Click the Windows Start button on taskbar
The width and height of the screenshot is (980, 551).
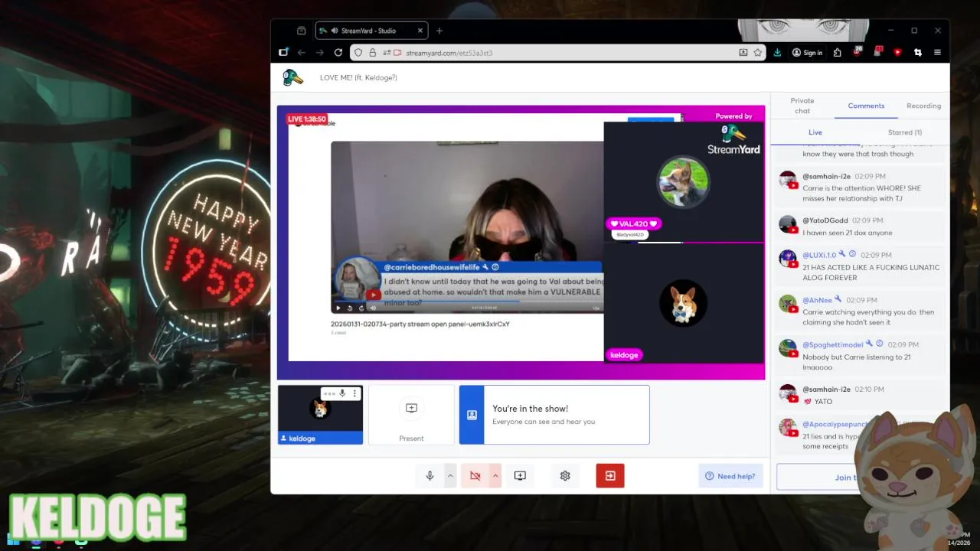pyautogui.click(x=13, y=540)
